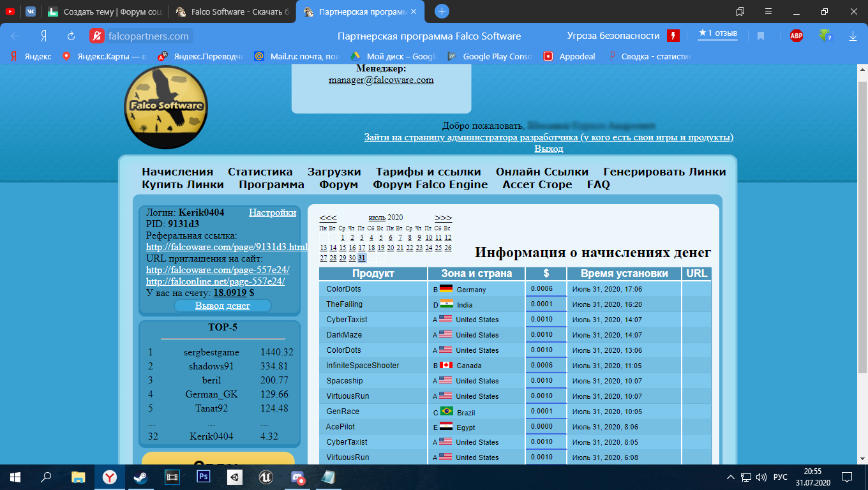868x490 pixels.
Task: Open the browser hamburger menu
Action: pos(768,11)
